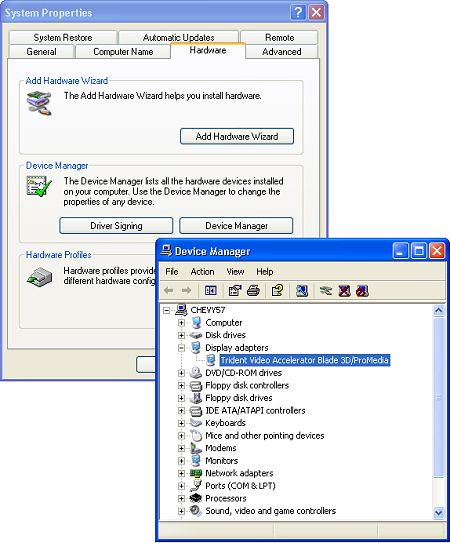The height and width of the screenshot is (543, 450).
Task: Click the System Properties help question button
Action: coord(298,12)
